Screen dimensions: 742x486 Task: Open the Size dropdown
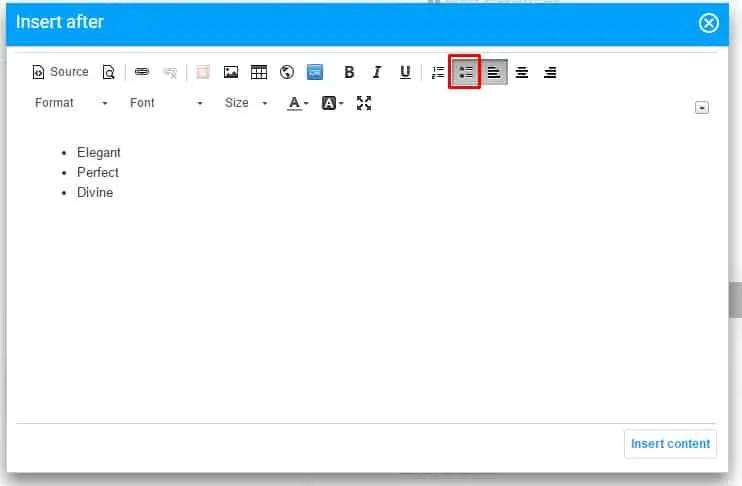tap(246, 103)
